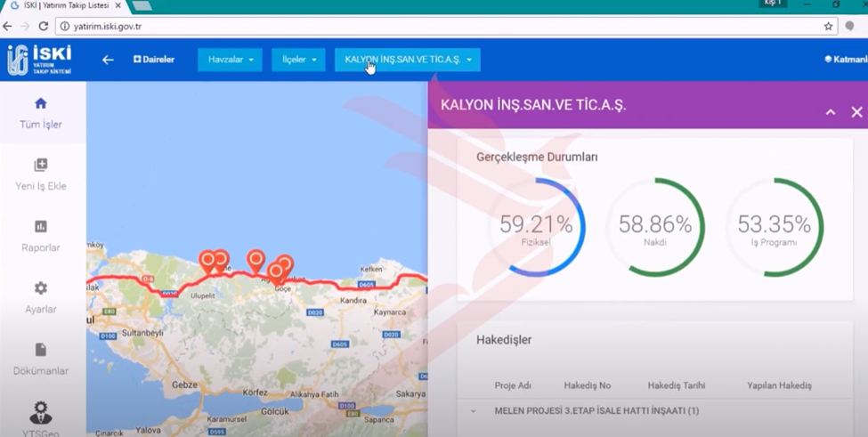The width and height of the screenshot is (868, 437).
Task: Close the KALYON panel with X
Action: pos(856,112)
